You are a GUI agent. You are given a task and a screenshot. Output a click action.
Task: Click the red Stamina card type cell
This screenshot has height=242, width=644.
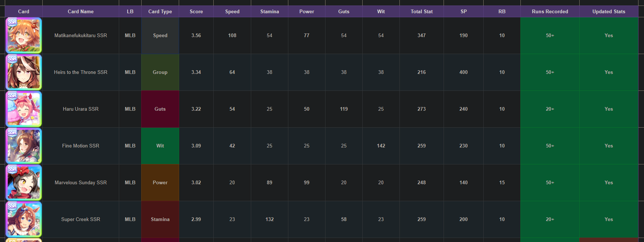pyautogui.click(x=160, y=220)
